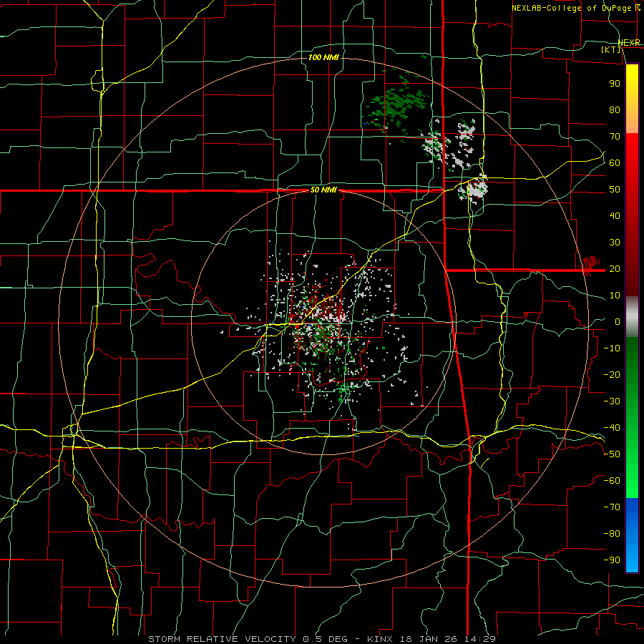Click the 100 NMI range ring label

tap(323, 57)
